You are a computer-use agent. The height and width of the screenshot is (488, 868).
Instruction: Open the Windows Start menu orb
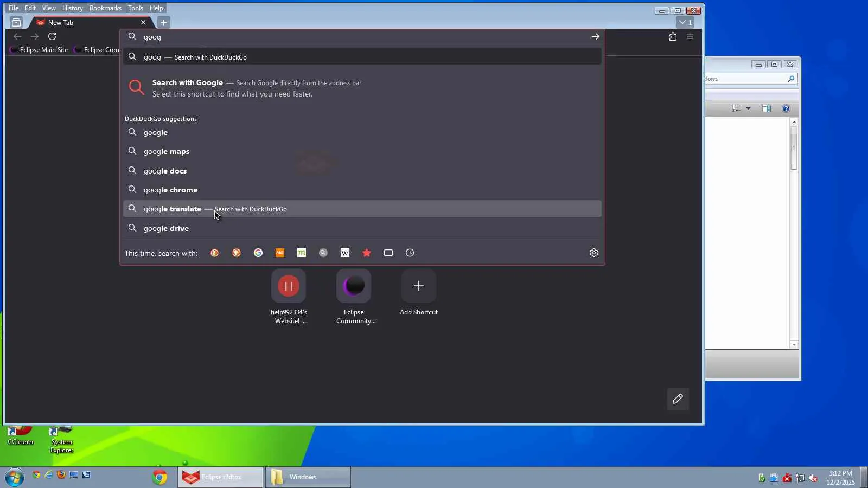15,477
